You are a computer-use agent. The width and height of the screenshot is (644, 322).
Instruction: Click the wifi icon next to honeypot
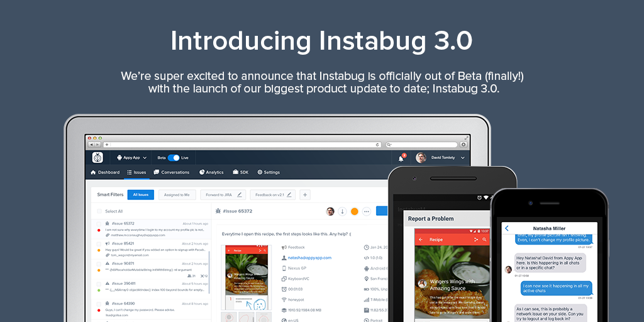pyautogui.click(x=284, y=300)
